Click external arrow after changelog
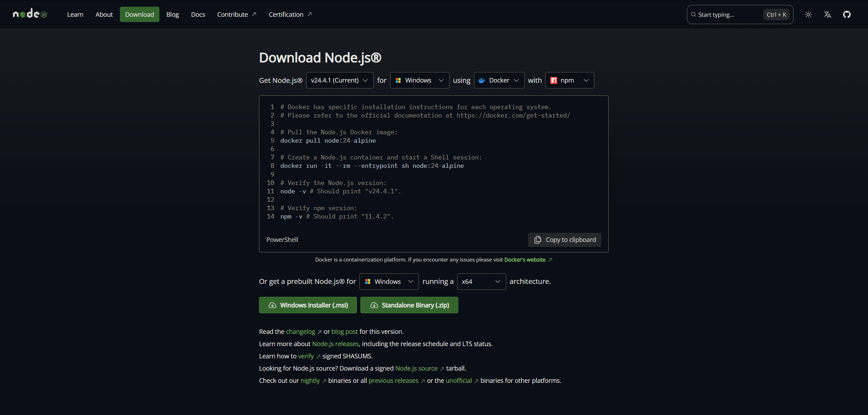 319,332
